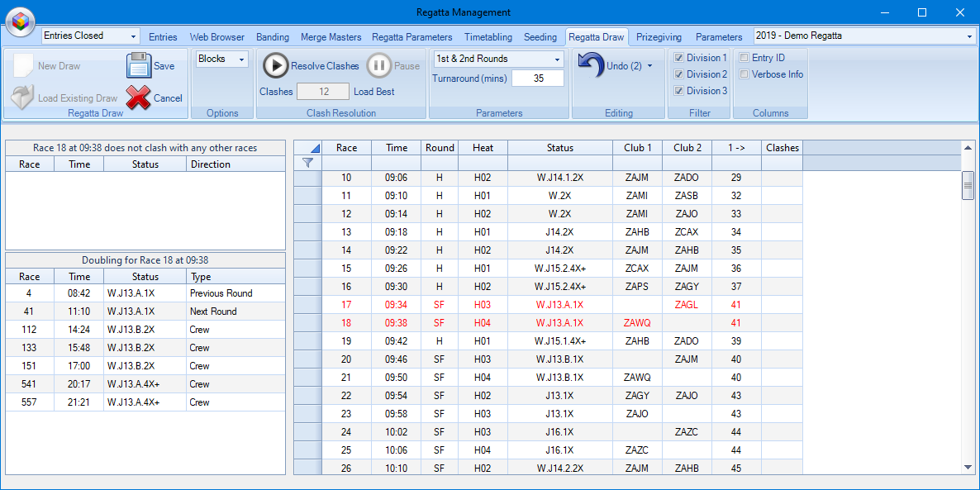Image resolution: width=980 pixels, height=490 pixels.
Task: Click the red Cancel cross icon
Action: (140, 97)
